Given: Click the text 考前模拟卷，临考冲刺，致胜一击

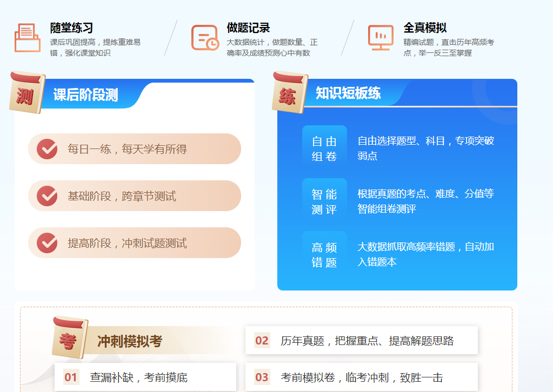Looking at the screenshot, I should click(x=362, y=377).
